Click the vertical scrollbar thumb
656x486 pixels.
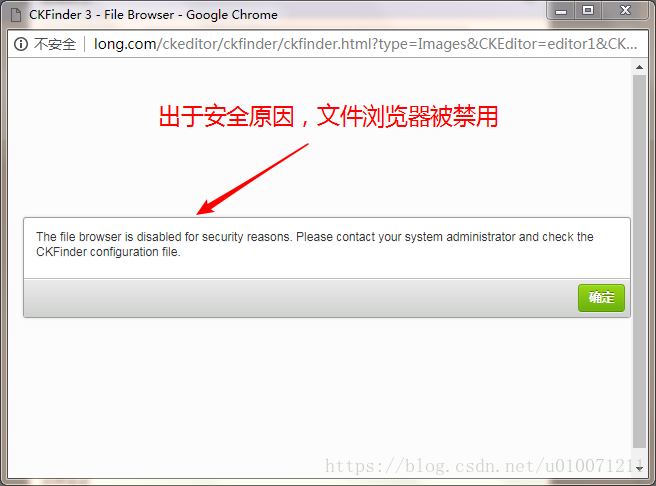coord(639,261)
